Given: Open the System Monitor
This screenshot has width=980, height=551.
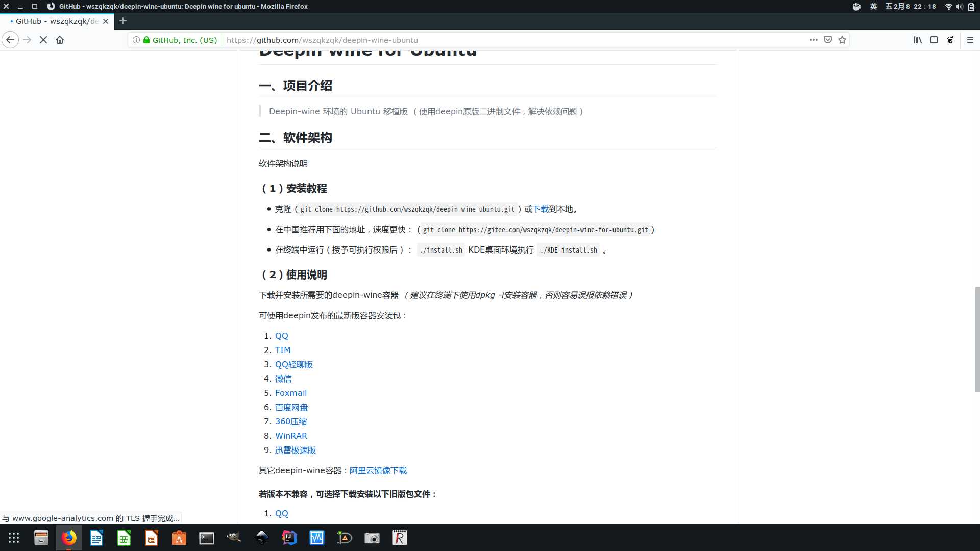Looking at the screenshot, I should 317,538.
